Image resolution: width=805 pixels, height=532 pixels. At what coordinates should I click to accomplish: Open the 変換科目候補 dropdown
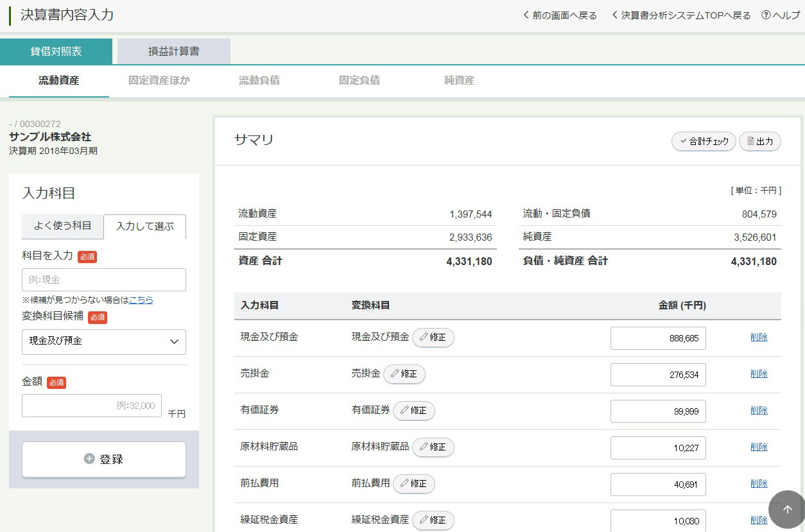tap(104, 342)
